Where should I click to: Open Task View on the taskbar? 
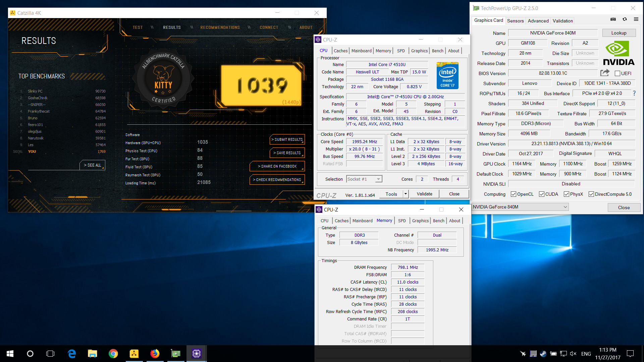[50, 354]
